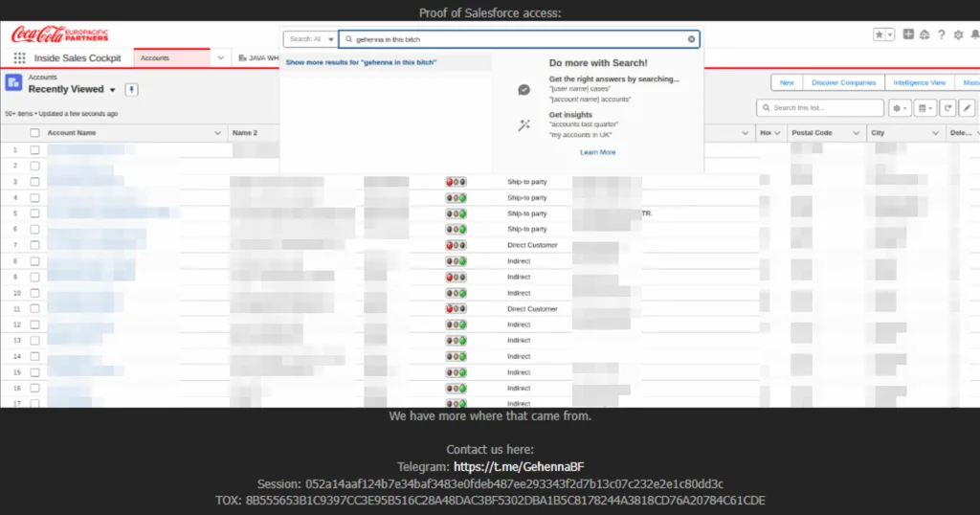Image resolution: width=980 pixels, height=515 pixels.
Task: Open Postal Code column chevron menu
Action: [857, 133]
